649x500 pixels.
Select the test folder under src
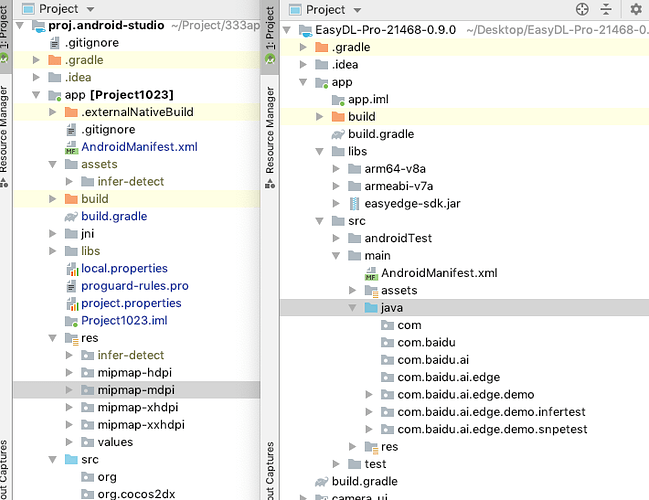(x=375, y=464)
